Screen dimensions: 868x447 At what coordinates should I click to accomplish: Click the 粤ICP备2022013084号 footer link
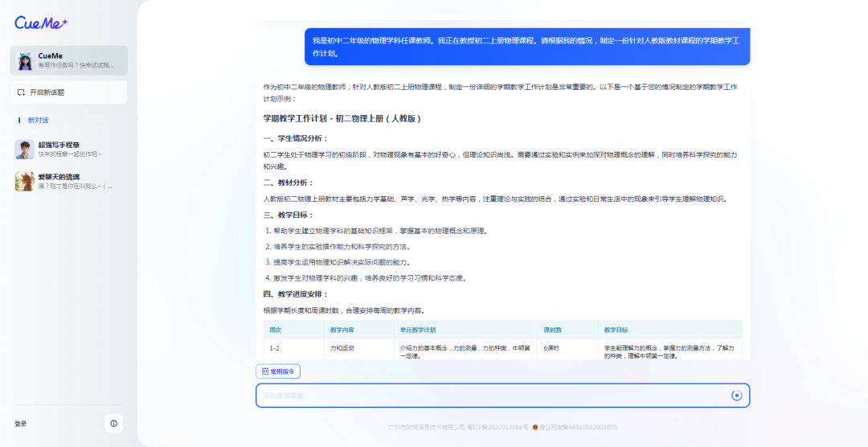click(x=497, y=427)
